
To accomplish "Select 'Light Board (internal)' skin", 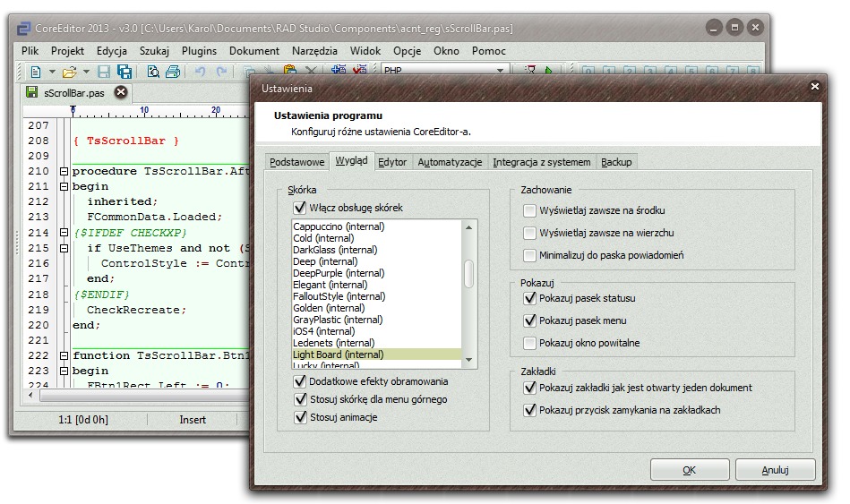I will (376, 355).
